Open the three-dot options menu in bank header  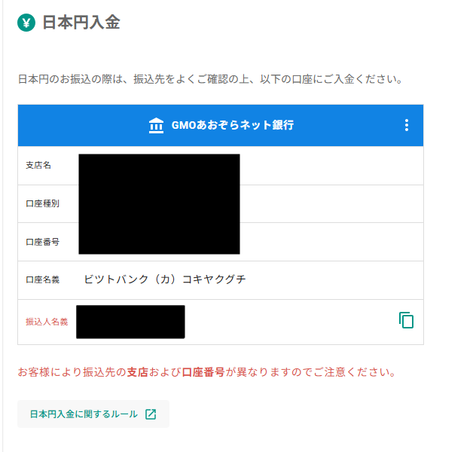click(x=407, y=125)
